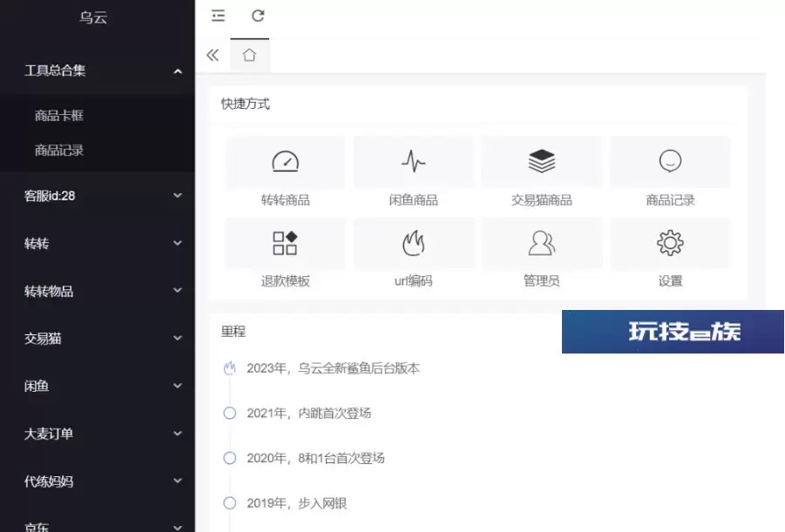Click the 乌云 site title
The image size is (785, 532).
93,17
